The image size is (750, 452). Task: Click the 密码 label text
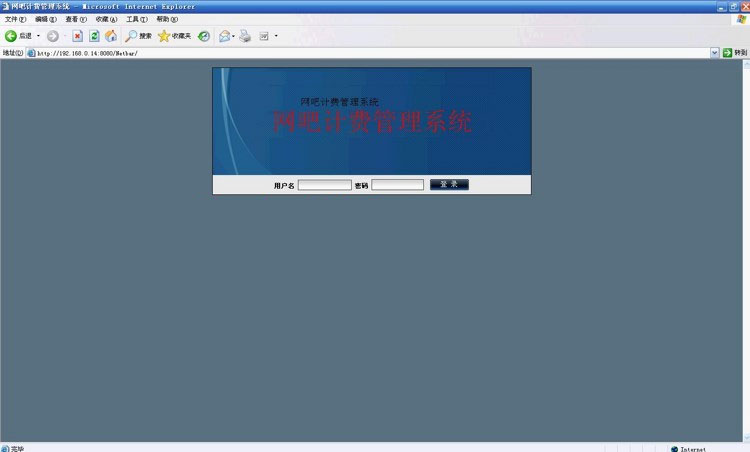(362, 186)
